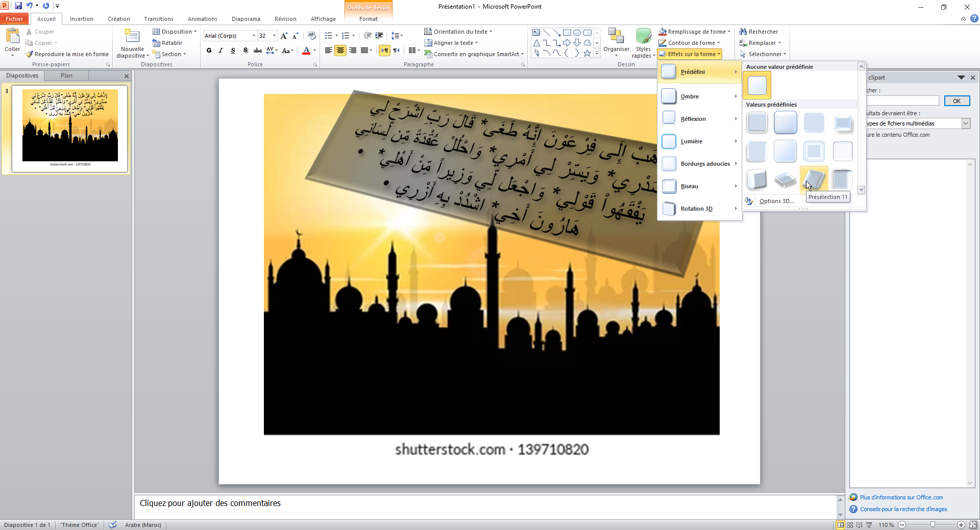Switch to slide sorter view in status bar

pyautogui.click(x=850, y=525)
